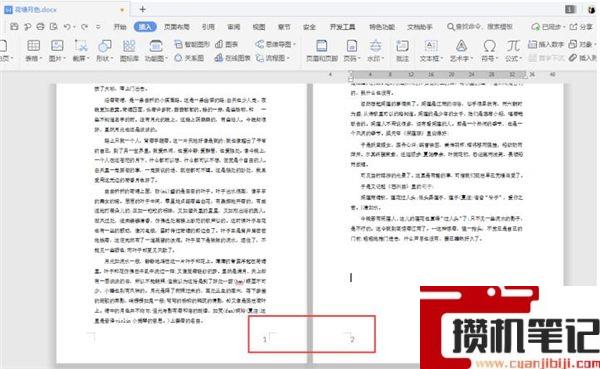The height and width of the screenshot is (369, 600).
Task: Open the 安全 ribbon tab
Action: [309, 27]
